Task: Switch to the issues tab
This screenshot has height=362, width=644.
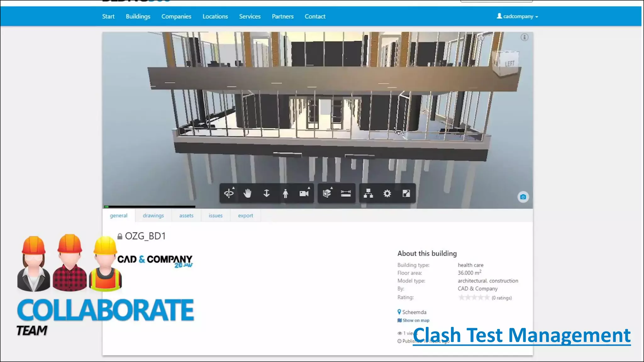Action: tap(215, 216)
